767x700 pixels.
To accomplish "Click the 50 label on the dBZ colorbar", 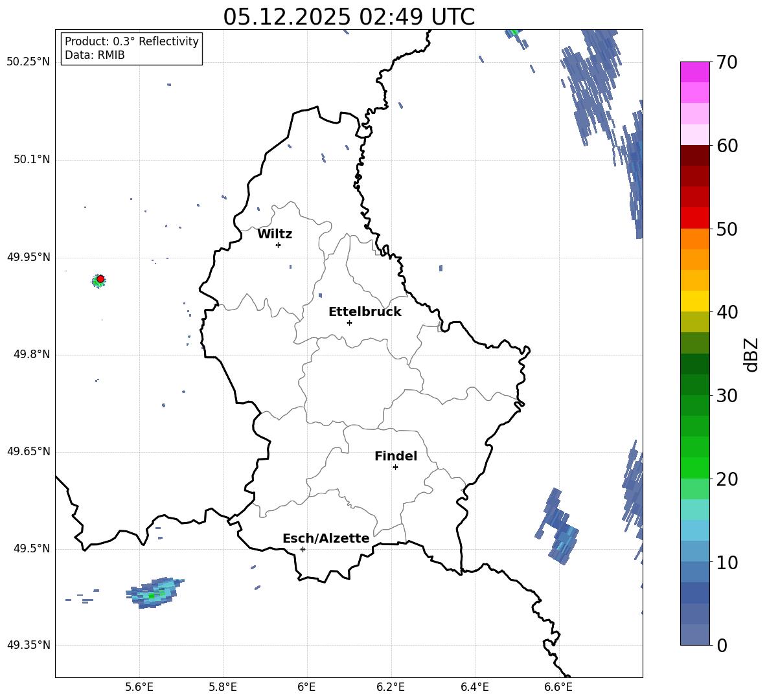I will click(727, 229).
